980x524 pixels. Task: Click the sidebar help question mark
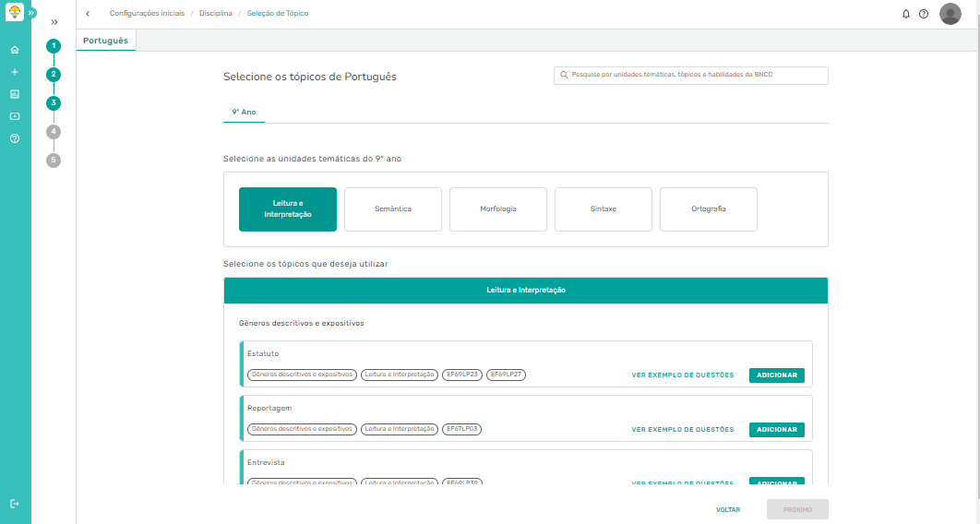15,138
